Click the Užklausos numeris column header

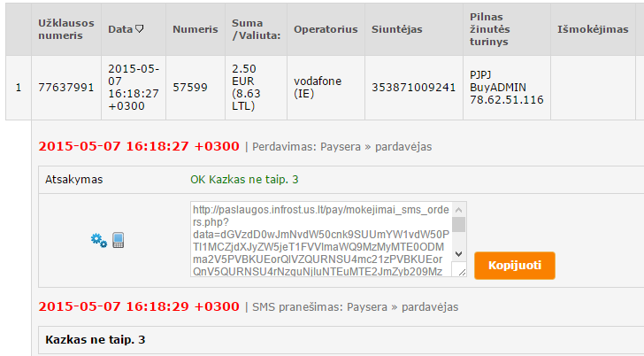point(66,29)
